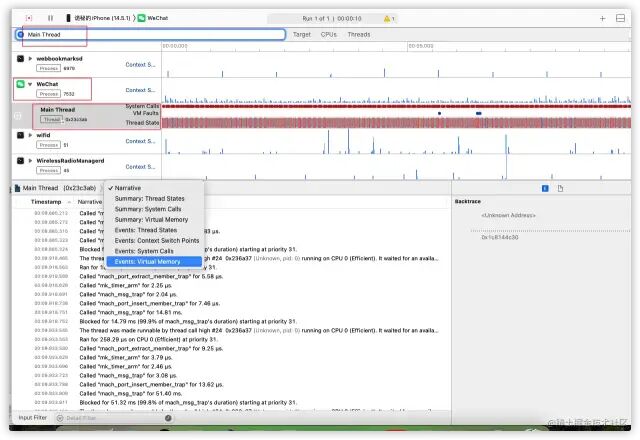
Task: Click the Process badge under WirelessRadioManagerd
Action: (49, 171)
